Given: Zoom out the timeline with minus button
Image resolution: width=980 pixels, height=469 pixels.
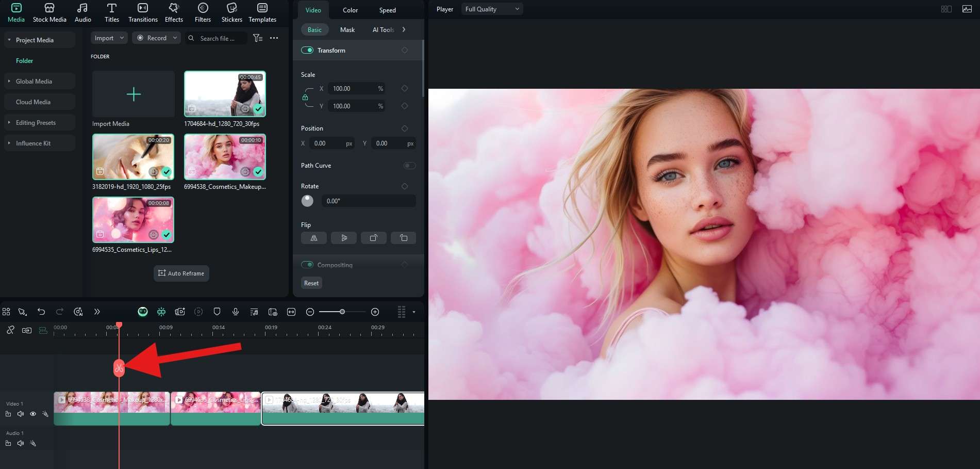Looking at the screenshot, I should (310, 312).
